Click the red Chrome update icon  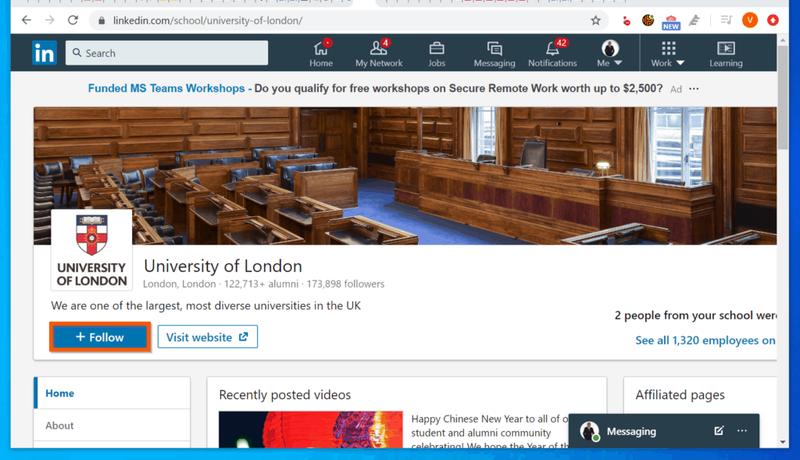(x=773, y=20)
